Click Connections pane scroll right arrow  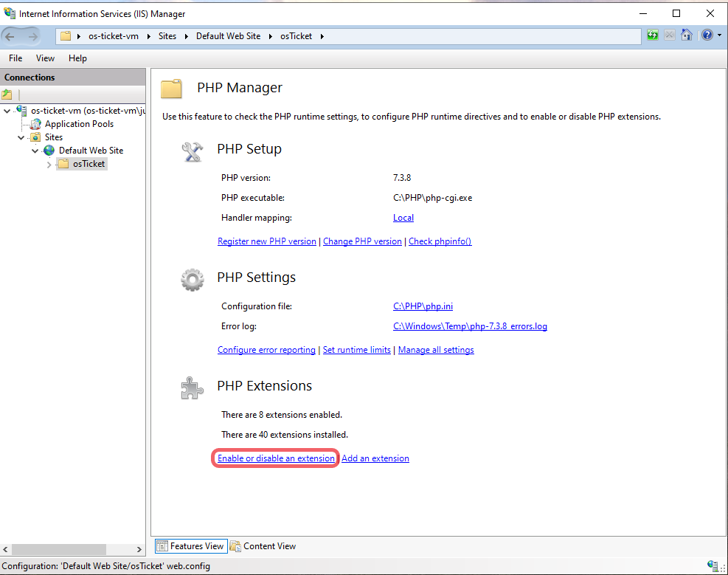pyautogui.click(x=139, y=549)
